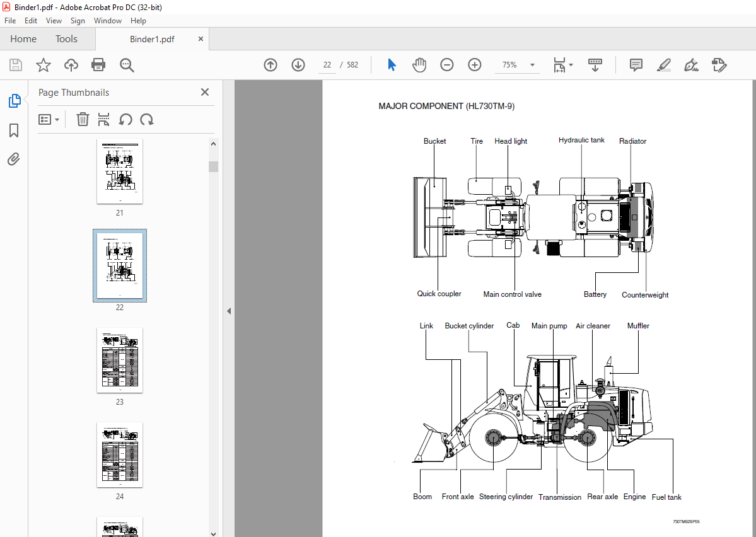Image resolution: width=756 pixels, height=537 pixels.
Task: Open the Find text magnifier tool
Action: tap(127, 64)
